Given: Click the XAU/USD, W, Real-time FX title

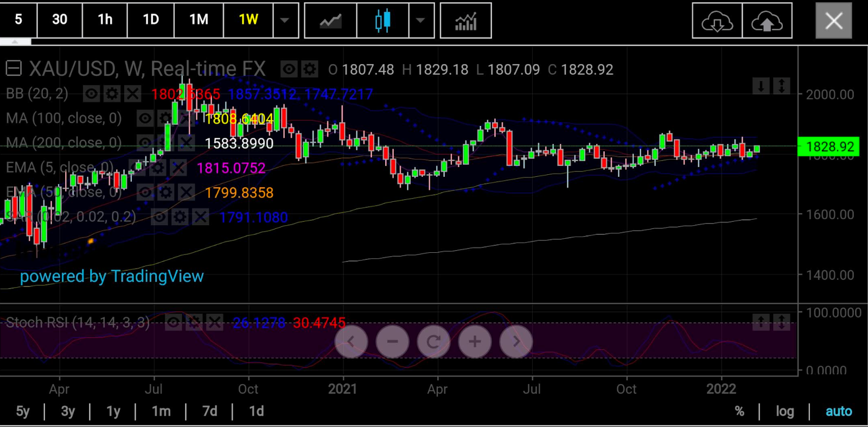Looking at the screenshot, I should 147,69.
